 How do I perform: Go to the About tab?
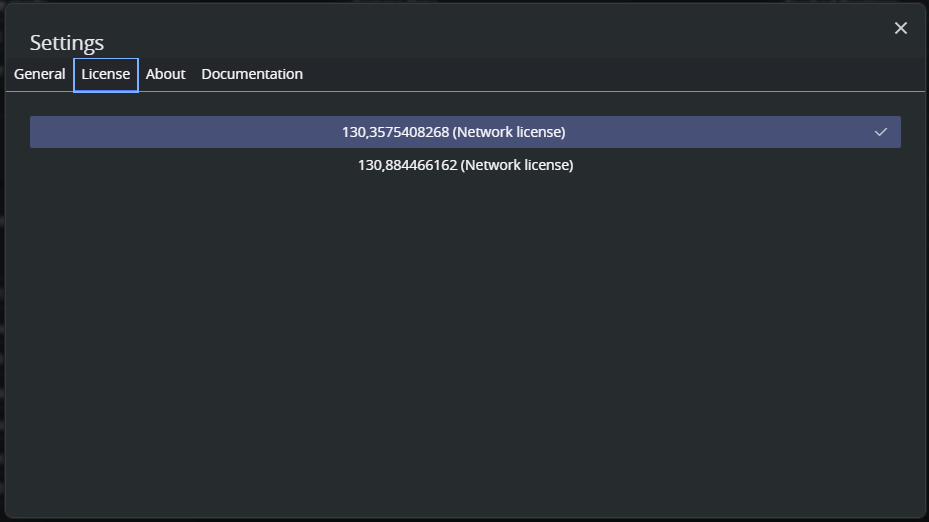click(166, 74)
